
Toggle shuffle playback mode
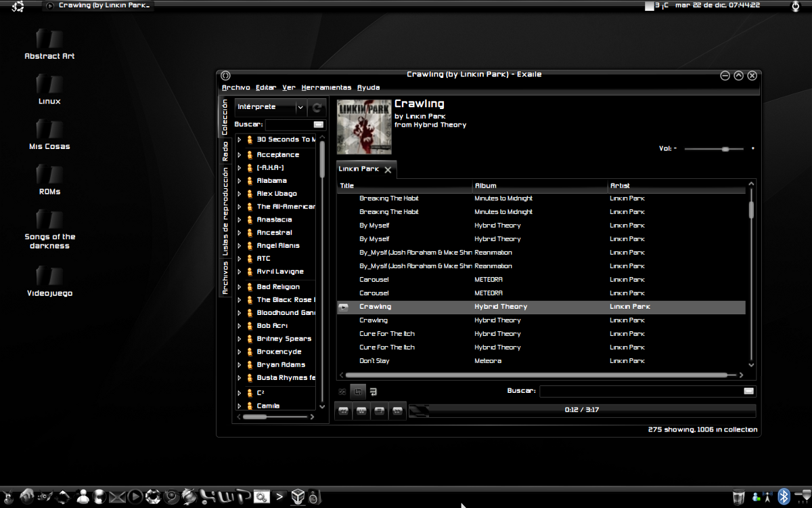342,391
